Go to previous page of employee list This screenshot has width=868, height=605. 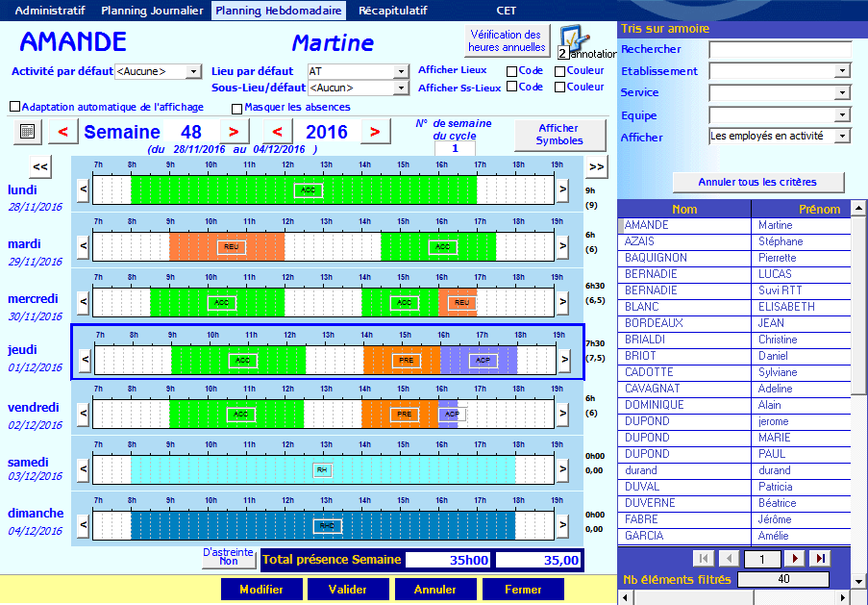click(729, 559)
